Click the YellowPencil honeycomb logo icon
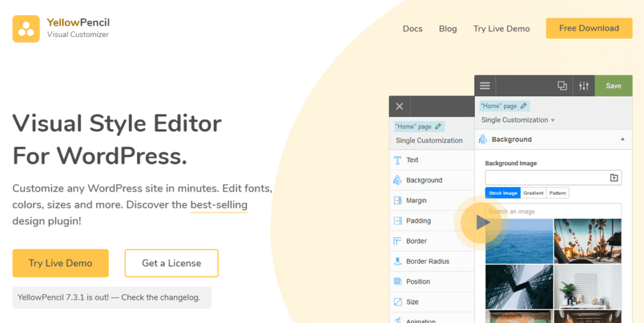The height and width of the screenshot is (323, 644). (x=26, y=29)
